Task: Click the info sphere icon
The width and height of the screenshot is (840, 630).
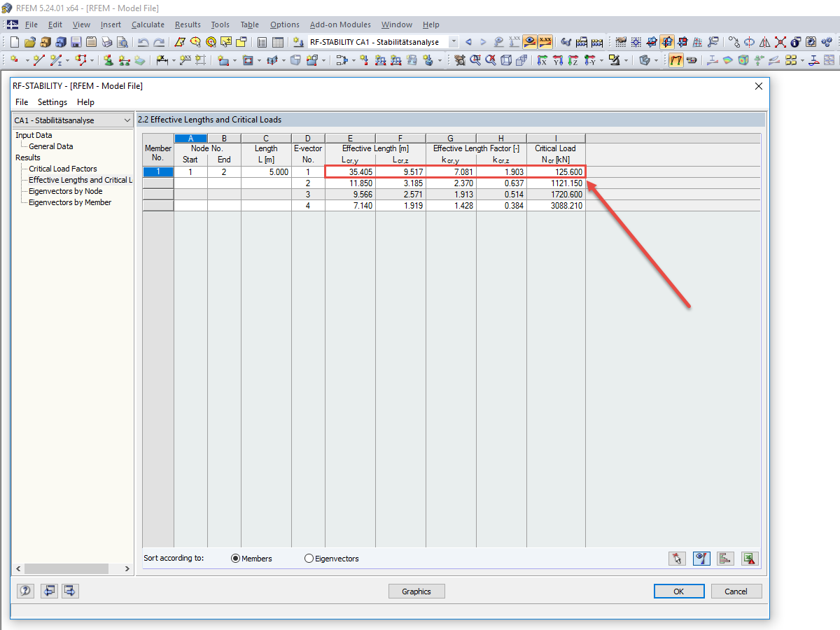Action: (795, 42)
